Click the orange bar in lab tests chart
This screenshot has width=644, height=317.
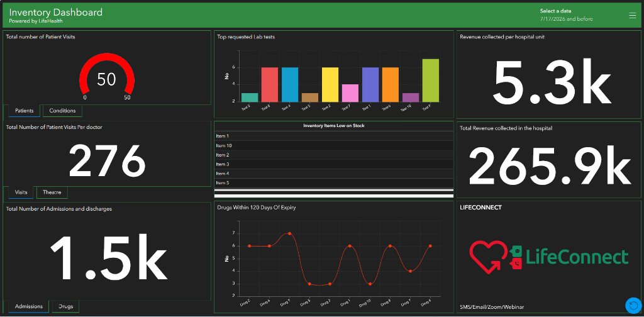tap(391, 84)
